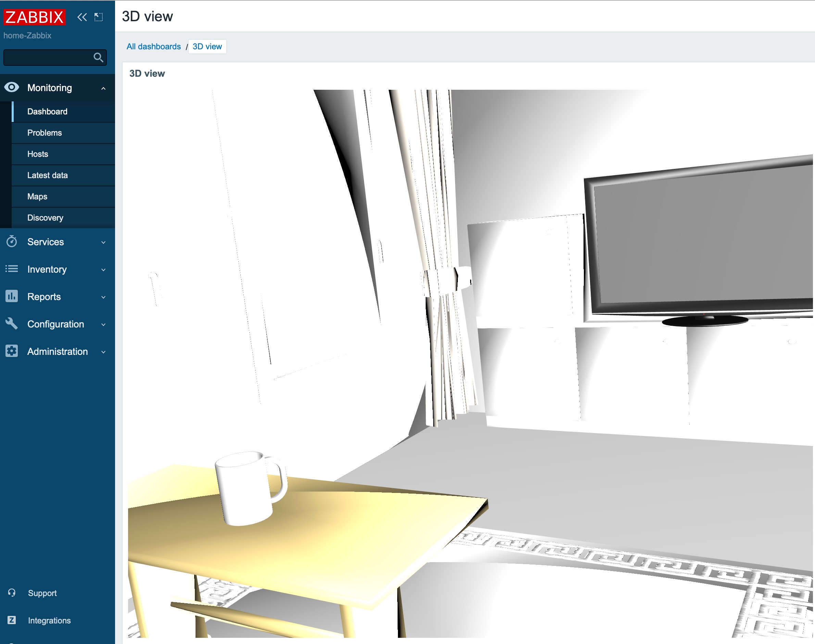Click the Inventory list icon
The image size is (815, 644).
tap(12, 269)
